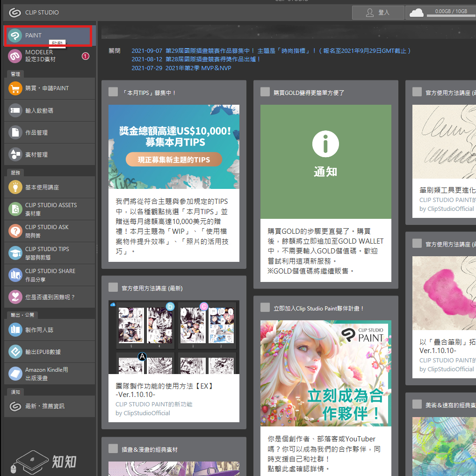Open article 團隊製作功能的使用方法【EX】

[x=166, y=390]
